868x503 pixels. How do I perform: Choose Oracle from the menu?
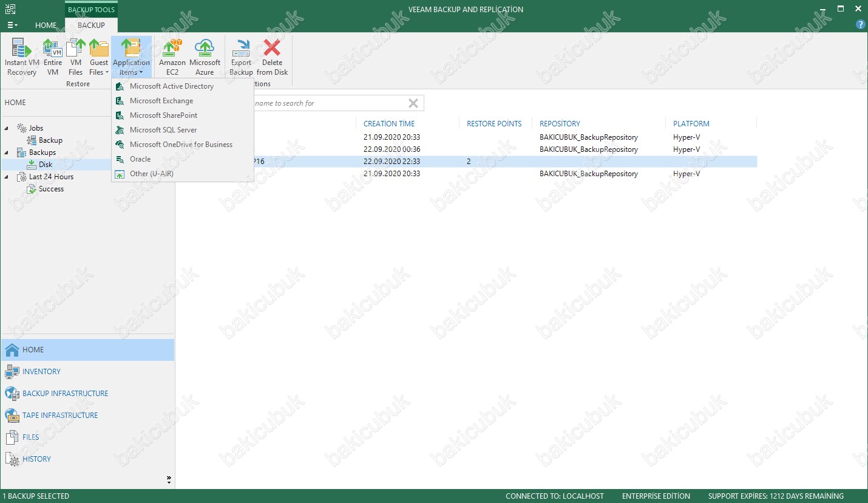(x=182, y=159)
